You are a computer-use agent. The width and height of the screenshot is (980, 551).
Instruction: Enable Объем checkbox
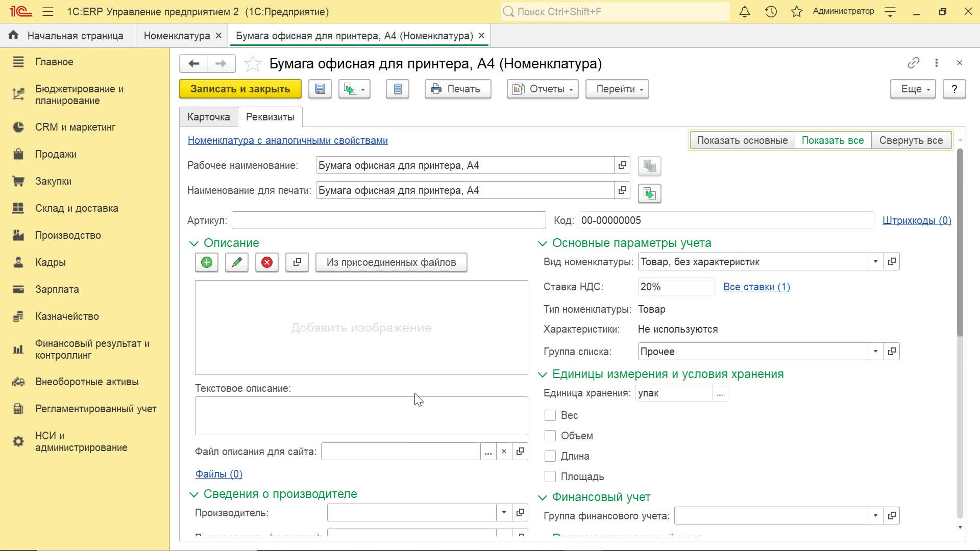(550, 436)
